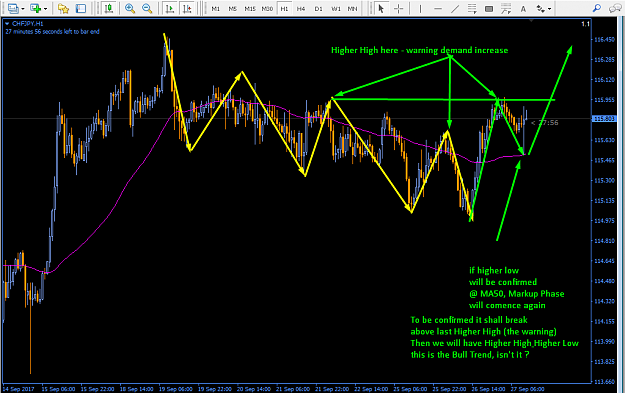Click the New Chart plus icon
Viewport: 625px width, 393px height.
pos(36,8)
